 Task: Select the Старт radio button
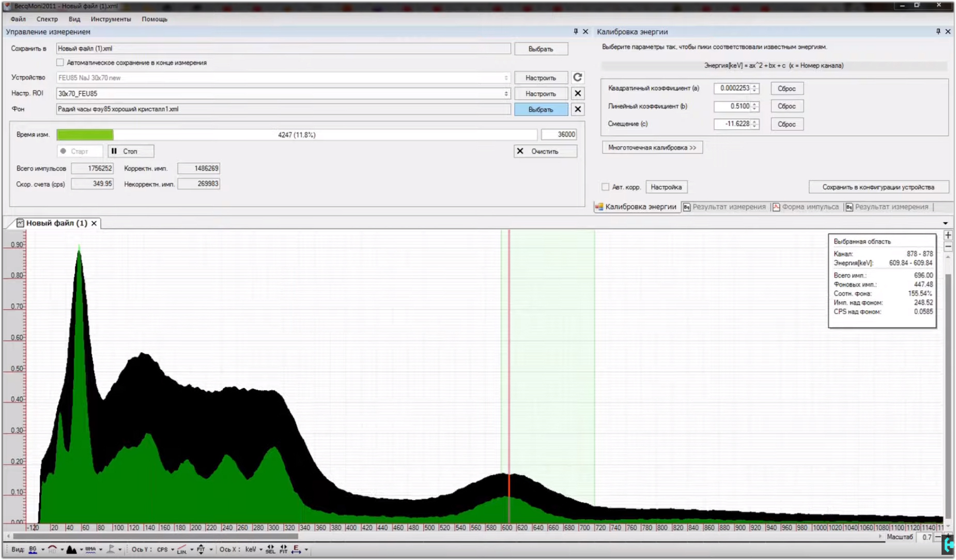point(64,151)
